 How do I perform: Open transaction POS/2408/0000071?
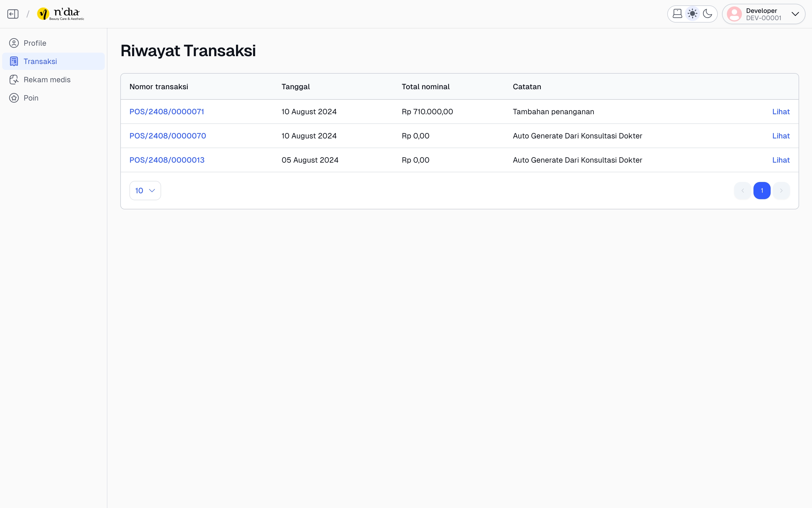[167, 112]
